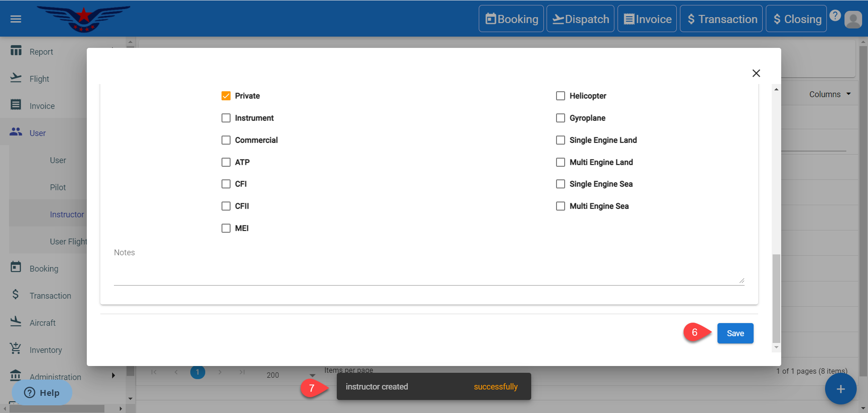The image size is (868, 413).
Task: Close the instructor dialog with X
Action: (x=756, y=73)
